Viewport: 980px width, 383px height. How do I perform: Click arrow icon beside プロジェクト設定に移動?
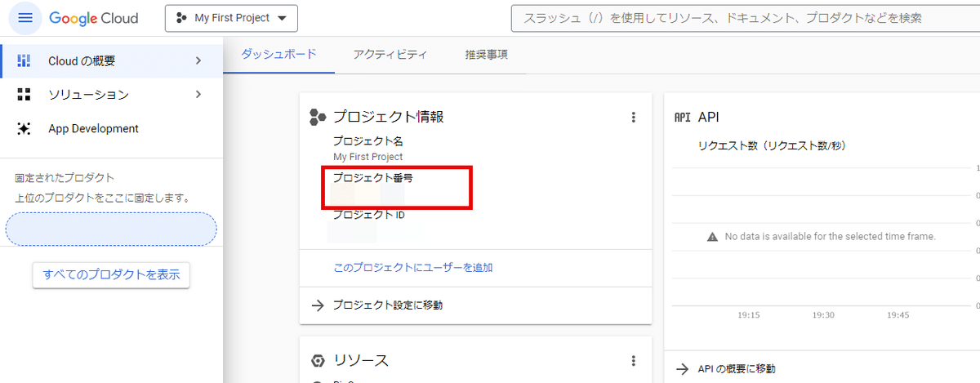(318, 305)
